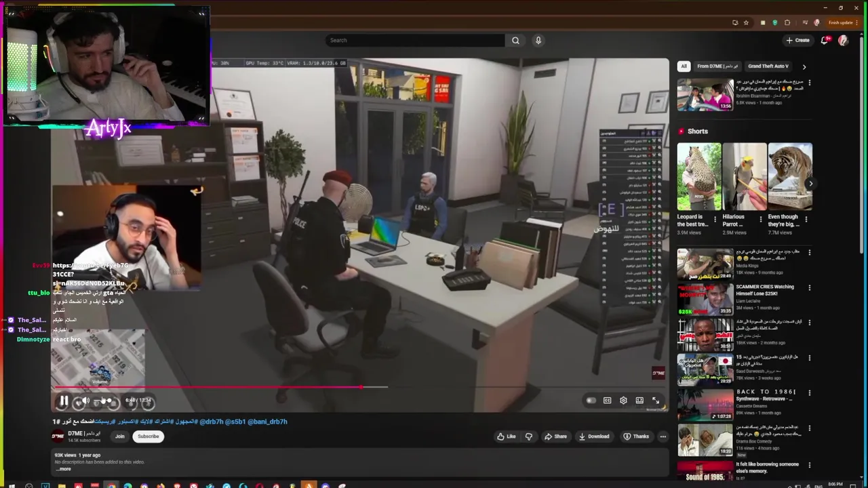The width and height of the screenshot is (868, 488).
Task: Pause the YouTube video
Action: (x=64, y=401)
